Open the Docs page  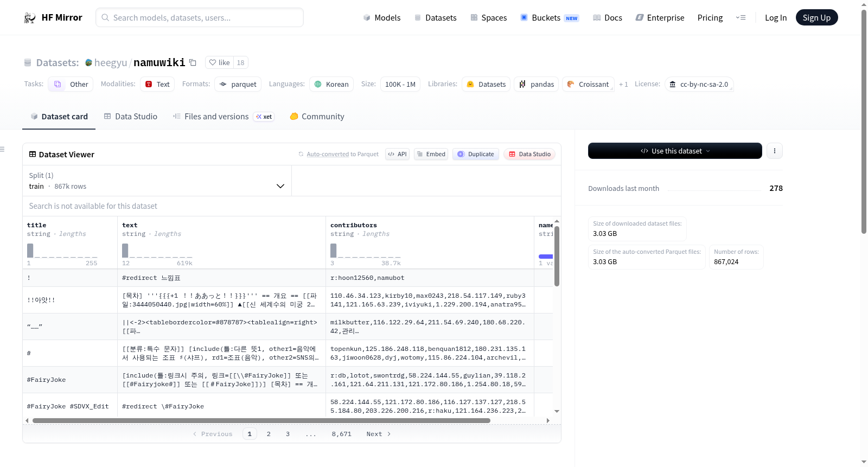coord(608,17)
